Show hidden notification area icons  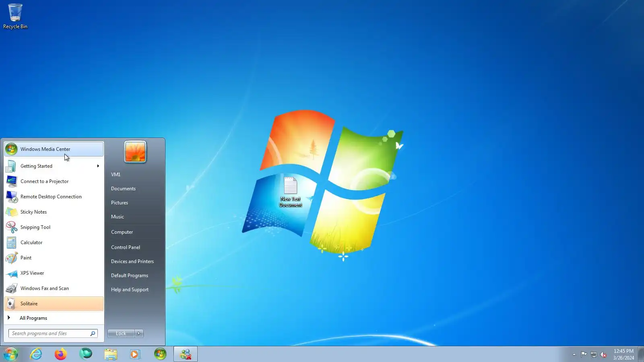(574, 354)
